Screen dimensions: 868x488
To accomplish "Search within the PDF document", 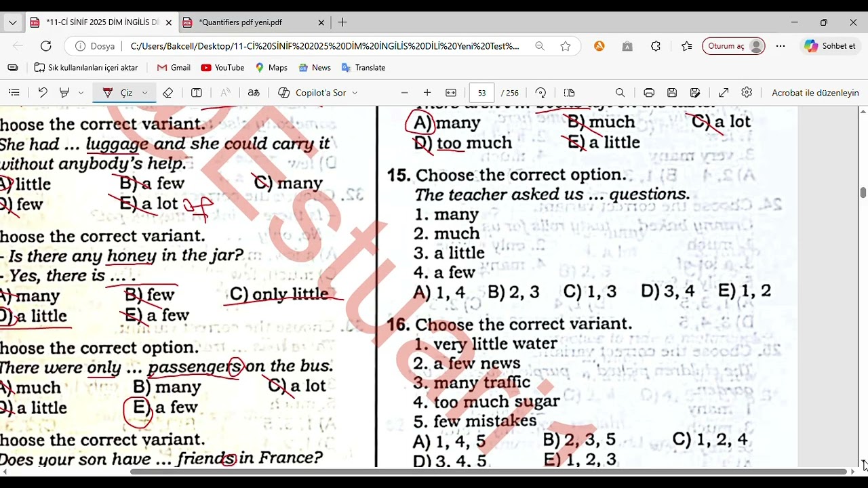I will pos(620,93).
